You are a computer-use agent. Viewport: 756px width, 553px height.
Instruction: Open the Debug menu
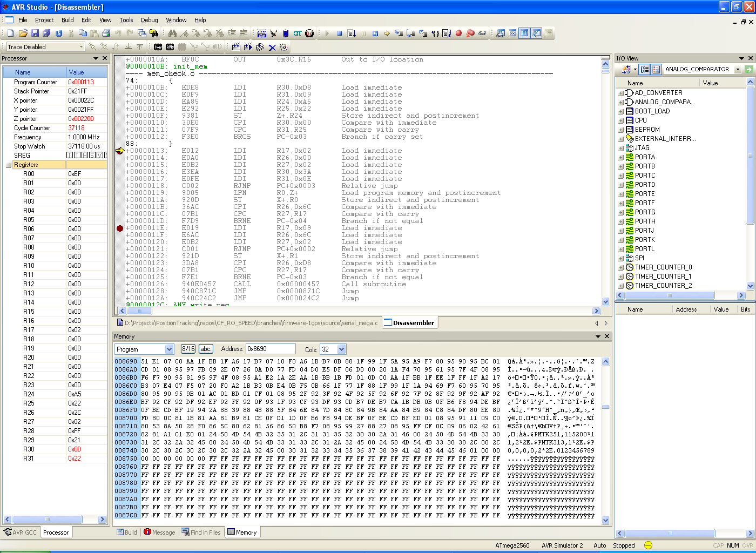pyautogui.click(x=150, y=20)
